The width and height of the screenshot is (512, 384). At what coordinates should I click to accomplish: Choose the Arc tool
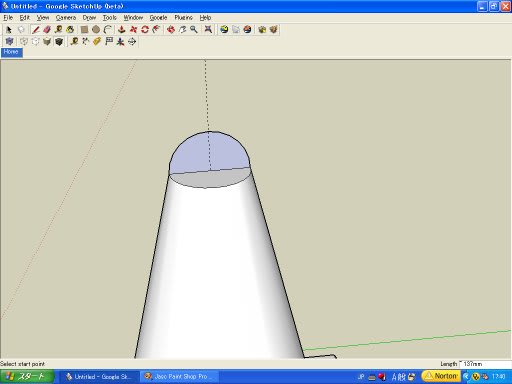[107, 30]
